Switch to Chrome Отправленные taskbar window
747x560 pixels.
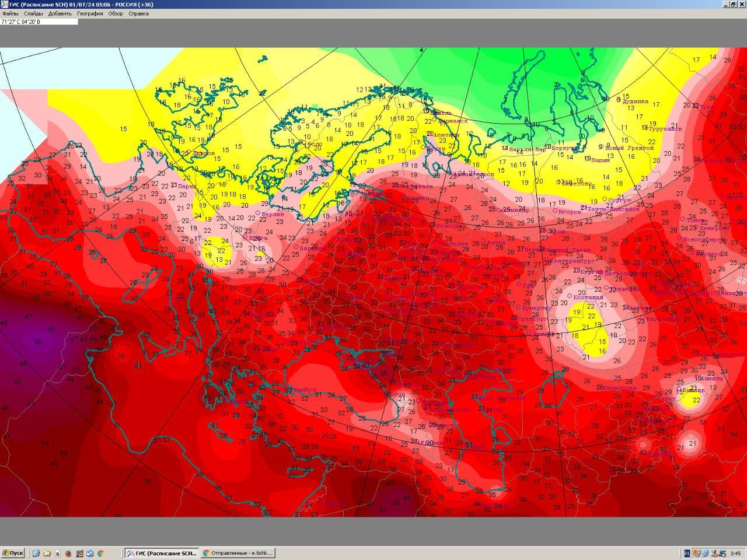(x=238, y=553)
